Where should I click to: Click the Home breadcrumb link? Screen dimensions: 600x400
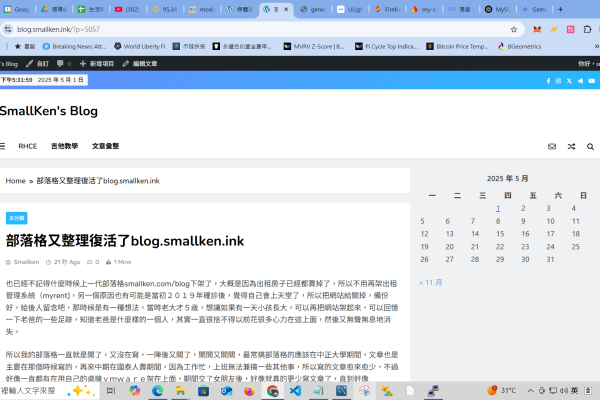(15, 181)
